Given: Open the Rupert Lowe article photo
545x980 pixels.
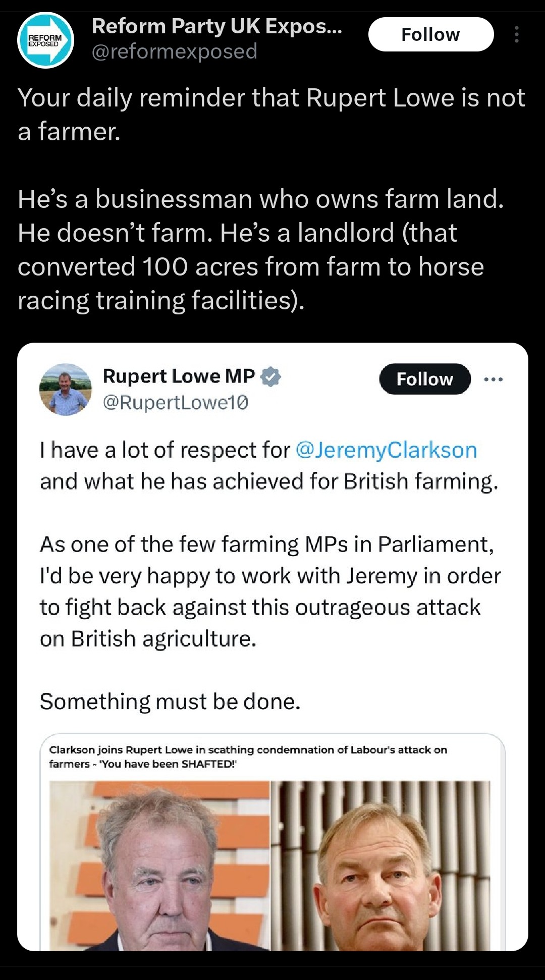Looking at the screenshot, I should tap(380, 865).
